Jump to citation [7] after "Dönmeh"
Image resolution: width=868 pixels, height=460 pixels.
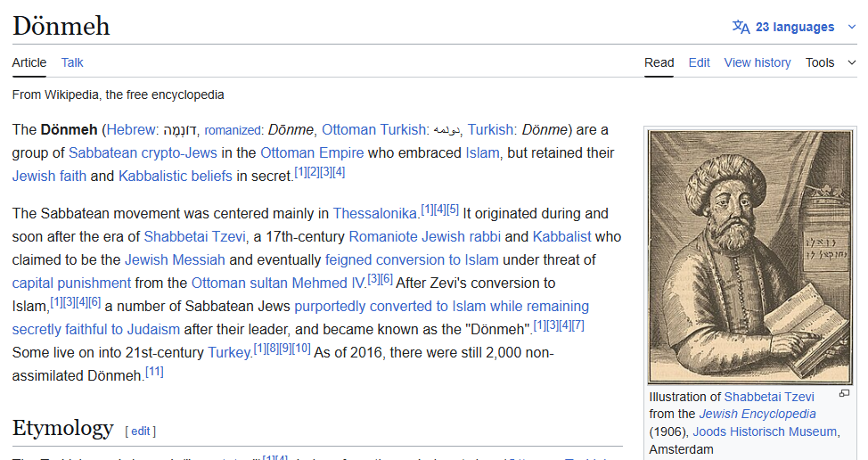point(578,325)
